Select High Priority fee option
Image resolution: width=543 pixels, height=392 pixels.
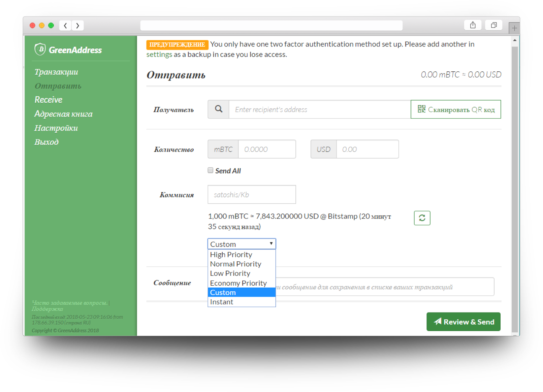tap(242, 255)
